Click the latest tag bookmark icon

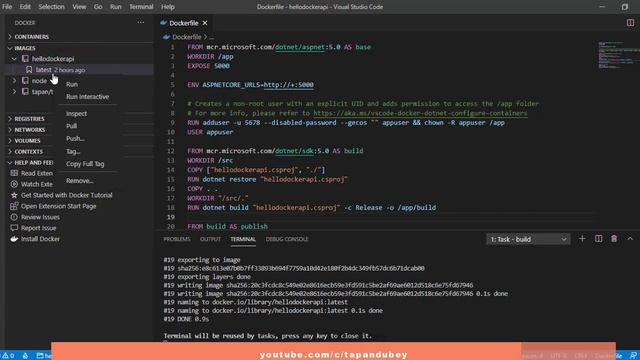(x=29, y=70)
